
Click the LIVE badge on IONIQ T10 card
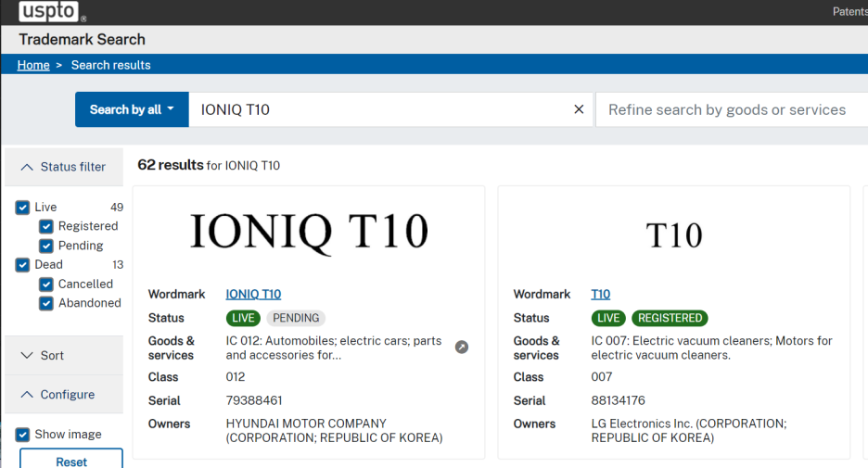(243, 318)
